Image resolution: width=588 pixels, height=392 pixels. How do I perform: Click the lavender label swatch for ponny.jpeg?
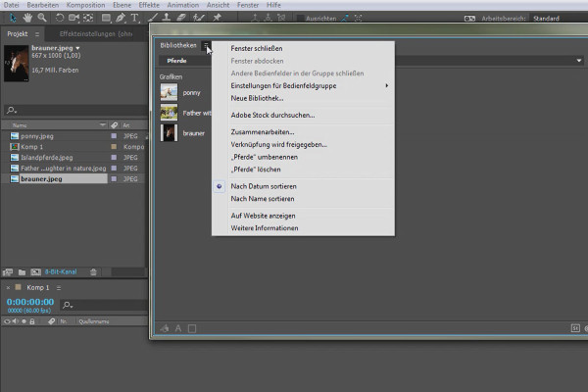(114, 136)
